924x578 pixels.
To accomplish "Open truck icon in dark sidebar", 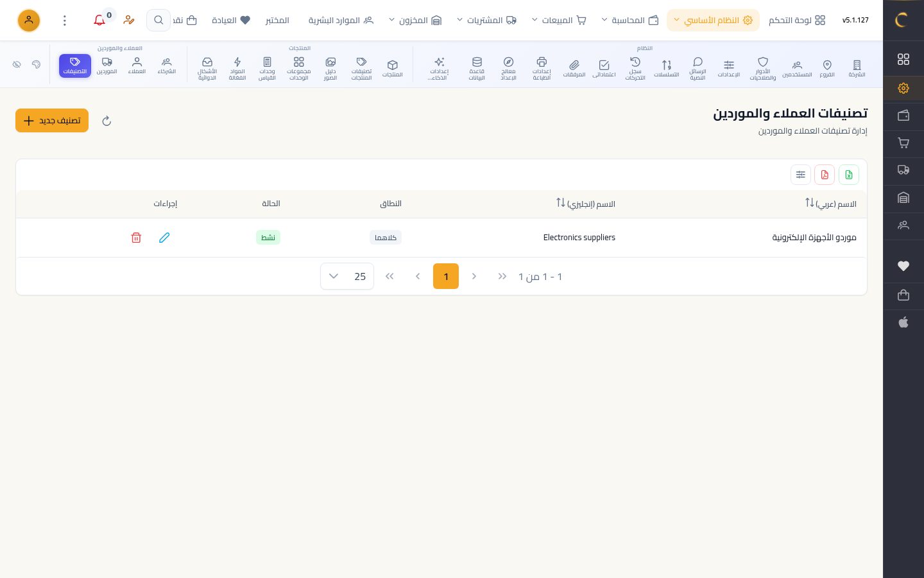I will click(x=903, y=170).
